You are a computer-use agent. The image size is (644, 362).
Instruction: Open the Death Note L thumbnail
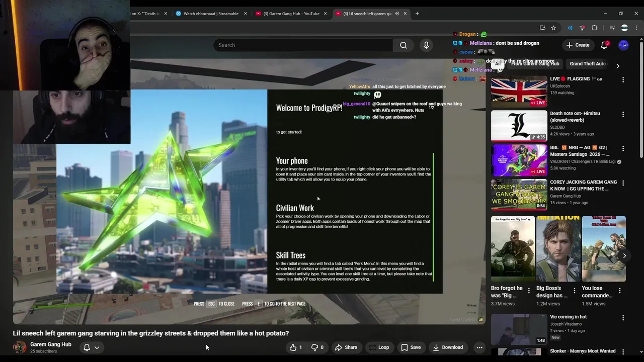519,125
